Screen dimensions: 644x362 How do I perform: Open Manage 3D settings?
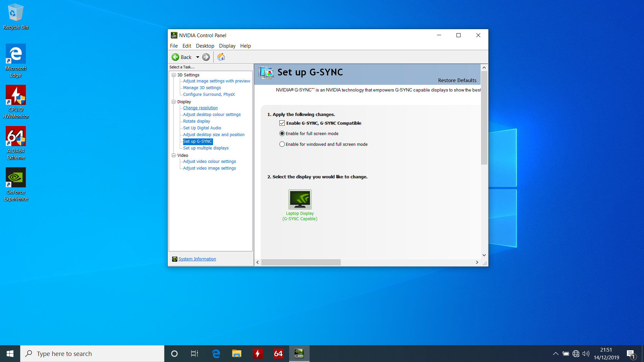202,88
